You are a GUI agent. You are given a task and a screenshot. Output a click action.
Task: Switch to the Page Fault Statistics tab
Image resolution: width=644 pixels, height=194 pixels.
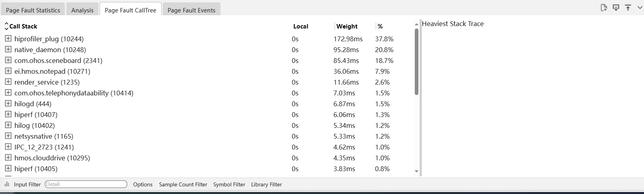33,10
